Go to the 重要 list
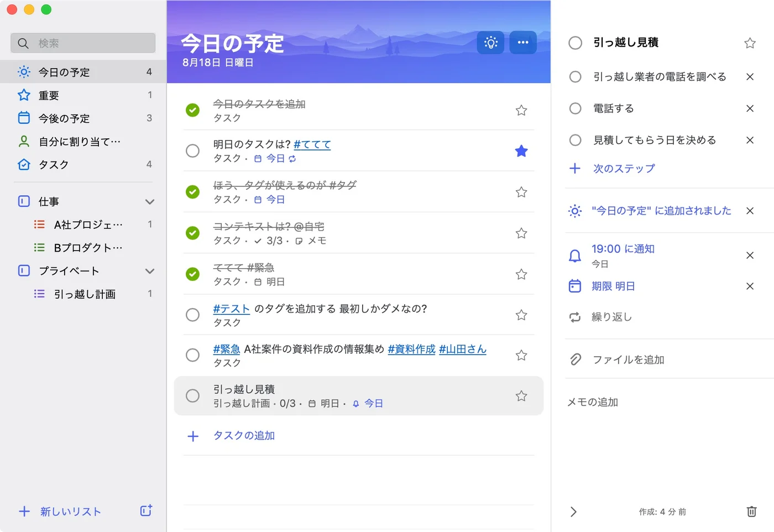This screenshot has width=774, height=532. pos(83,95)
